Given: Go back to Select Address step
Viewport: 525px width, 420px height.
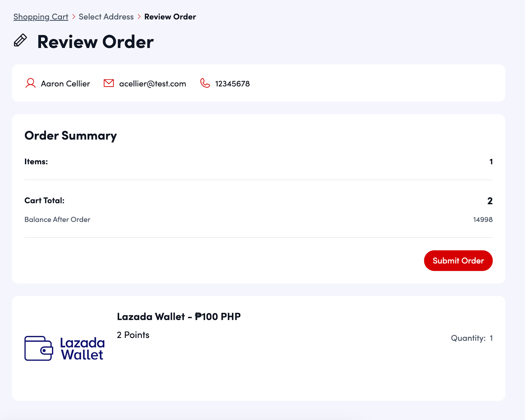Looking at the screenshot, I should pyautogui.click(x=106, y=17).
